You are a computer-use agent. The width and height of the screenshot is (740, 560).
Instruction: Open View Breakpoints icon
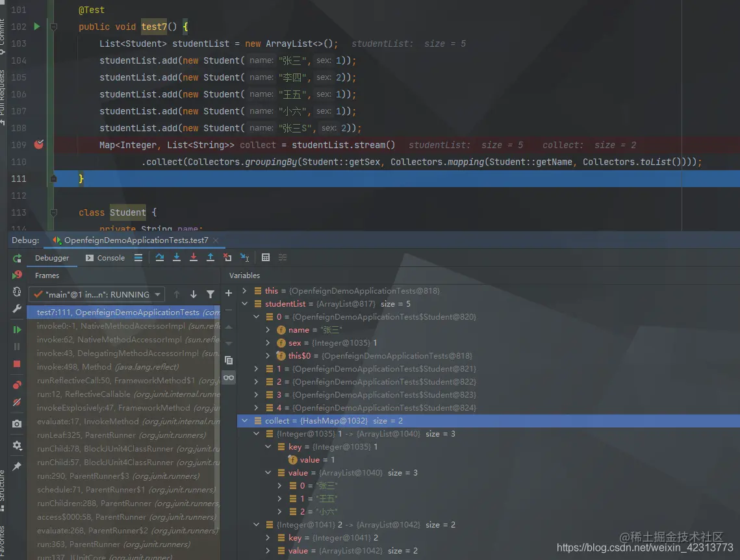(17, 385)
